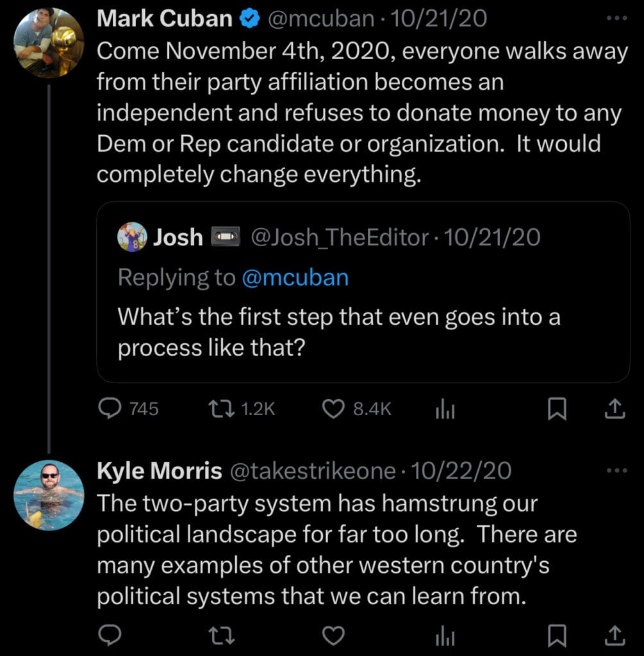Open Josh's quoted tweet avatar
This screenshot has width=644, height=656.
coord(132,238)
